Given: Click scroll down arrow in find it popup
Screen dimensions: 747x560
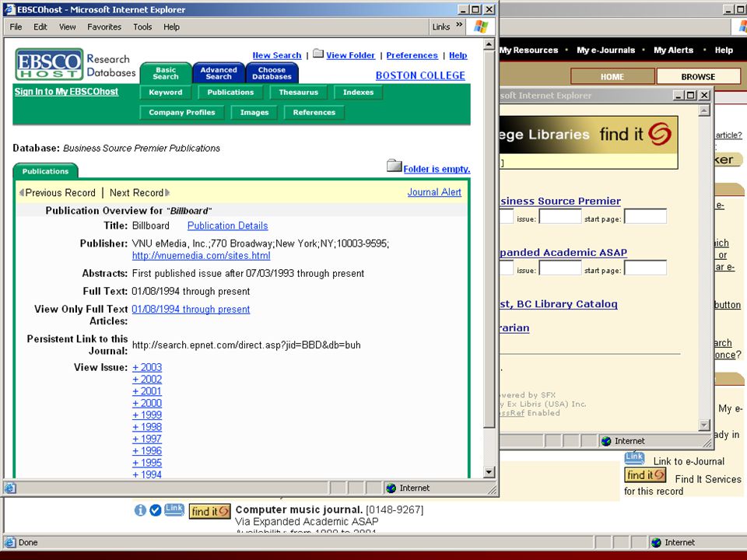Looking at the screenshot, I should tap(704, 425).
